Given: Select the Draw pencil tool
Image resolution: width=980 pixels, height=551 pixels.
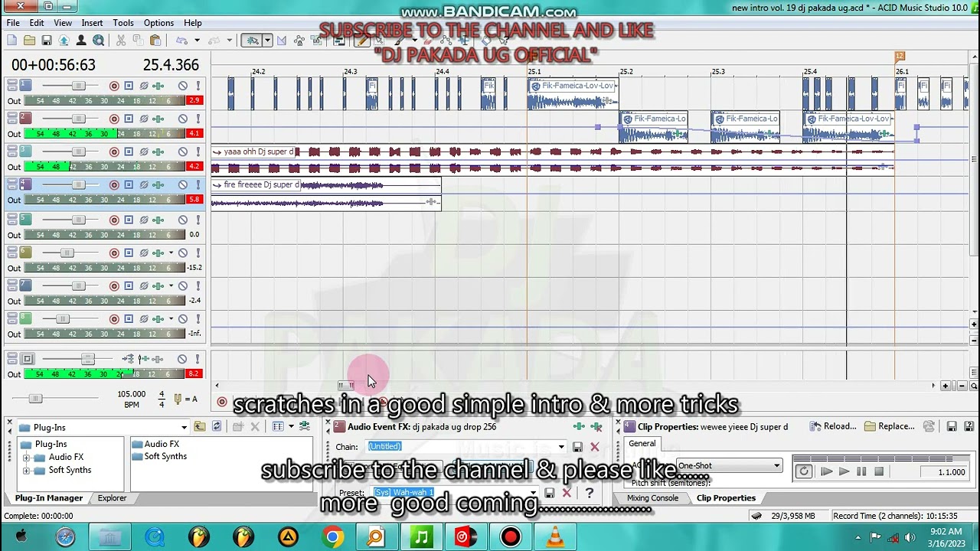Looking at the screenshot, I should pos(362,41).
